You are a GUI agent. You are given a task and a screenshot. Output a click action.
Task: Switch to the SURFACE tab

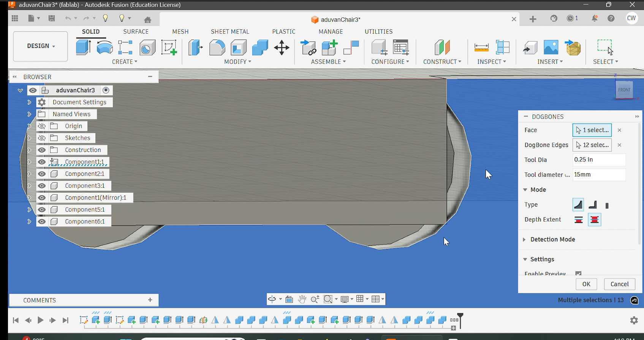(136, 31)
